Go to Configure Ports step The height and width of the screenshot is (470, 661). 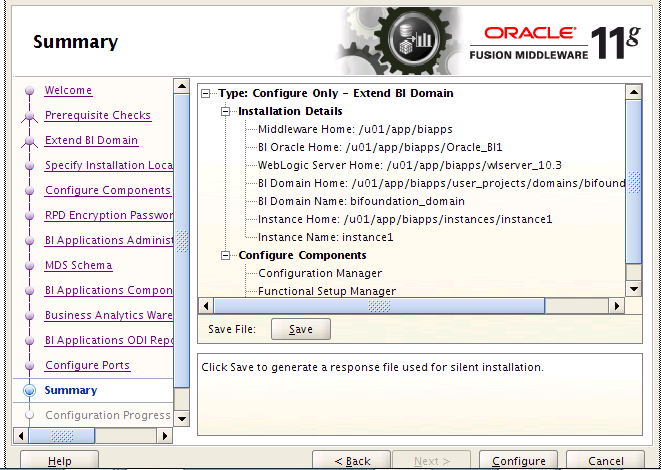(87, 365)
